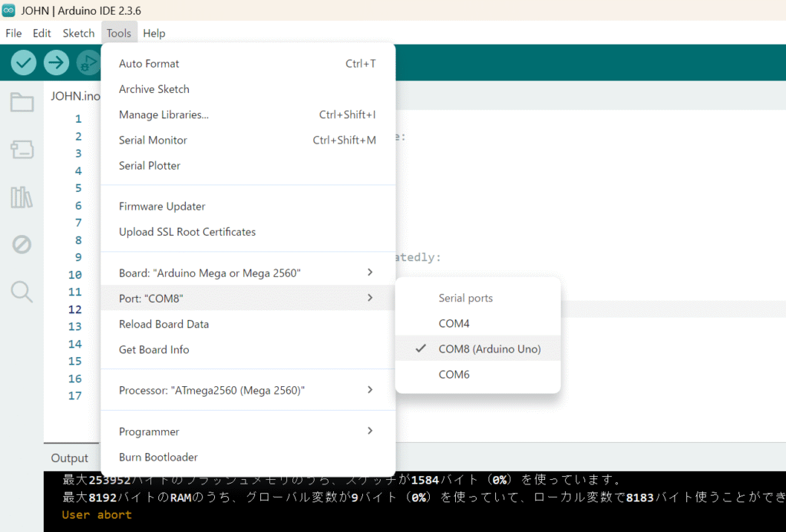Launch Serial Plotter from Tools menu

pos(248,166)
